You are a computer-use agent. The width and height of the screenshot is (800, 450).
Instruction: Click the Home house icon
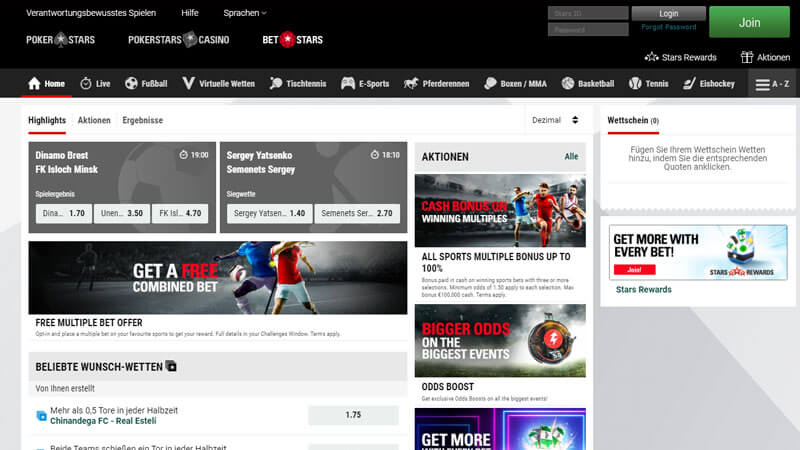[34, 84]
